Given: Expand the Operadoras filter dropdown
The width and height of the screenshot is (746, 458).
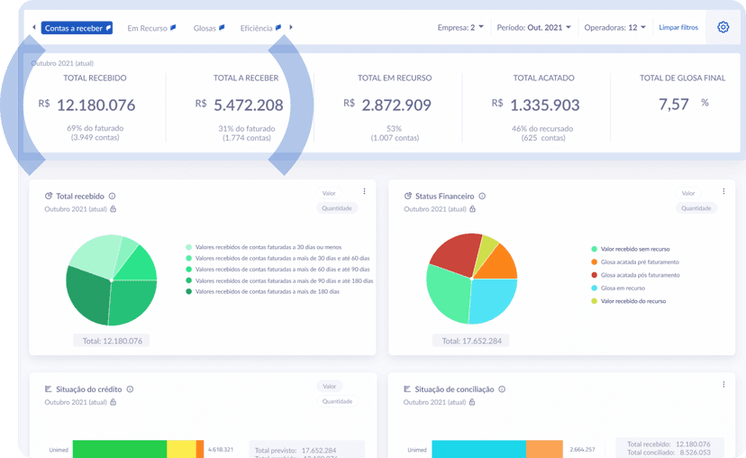Looking at the screenshot, I should click(x=615, y=27).
